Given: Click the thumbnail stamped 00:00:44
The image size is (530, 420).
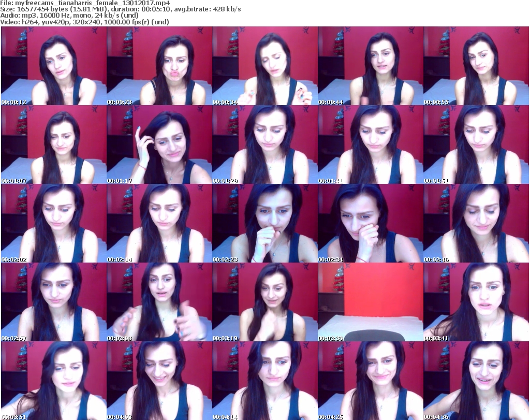Looking at the screenshot, I should click(x=371, y=66).
